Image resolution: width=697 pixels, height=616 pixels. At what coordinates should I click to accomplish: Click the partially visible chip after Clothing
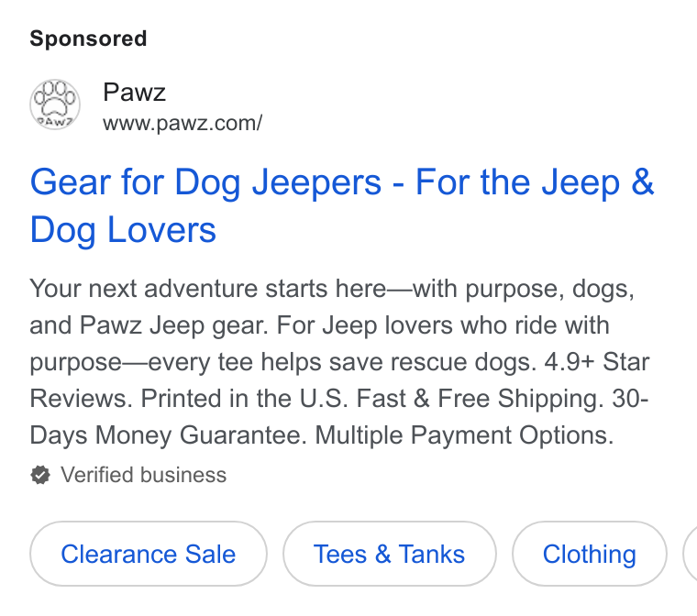(x=690, y=554)
